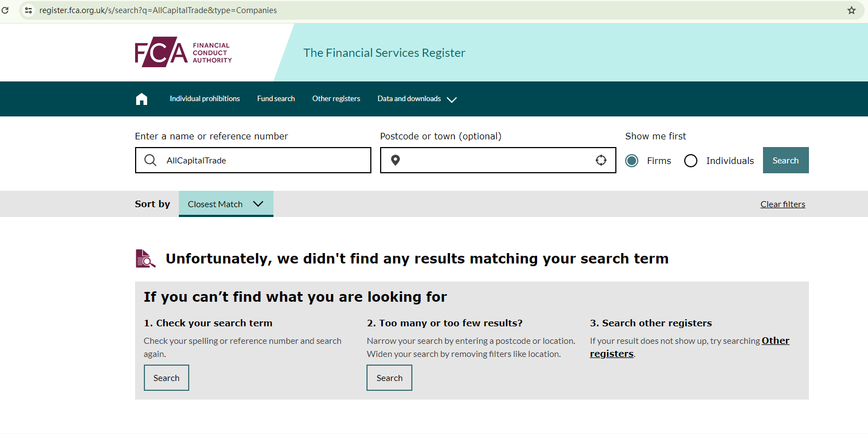868x434 pixels.
Task: Click the FCA logo
Action: (x=183, y=52)
